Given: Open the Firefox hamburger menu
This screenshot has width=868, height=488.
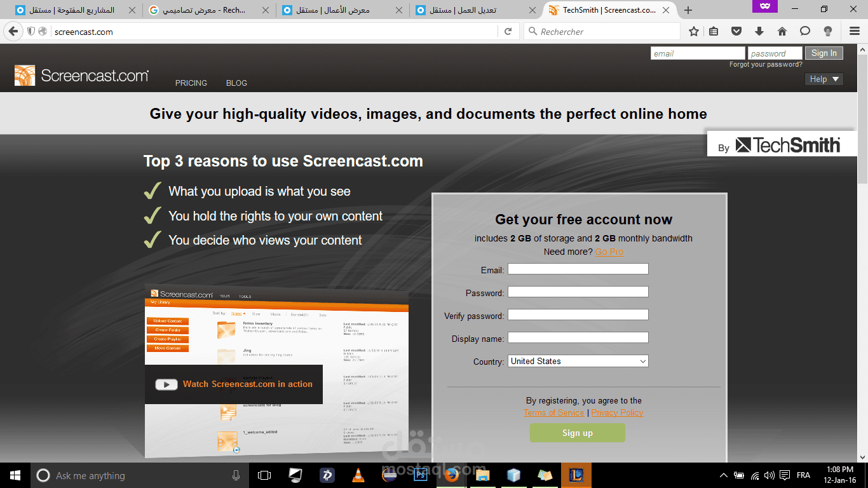Looking at the screenshot, I should click(x=855, y=31).
